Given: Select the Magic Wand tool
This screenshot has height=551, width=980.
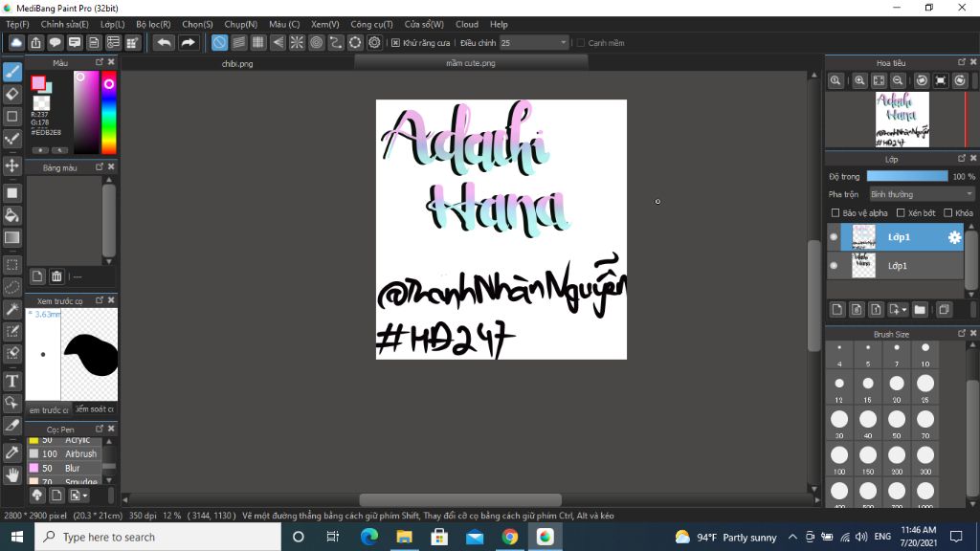Looking at the screenshot, I should [x=11, y=309].
